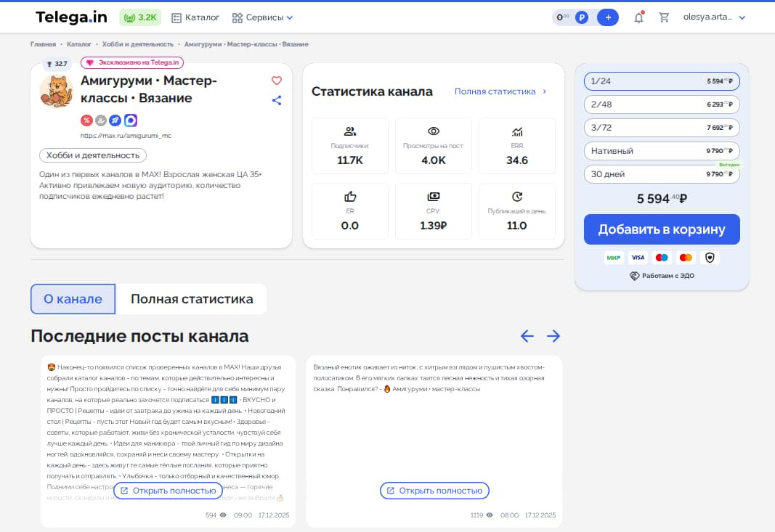Click the Telega.in logo
775x532 pixels.
(x=70, y=17)
